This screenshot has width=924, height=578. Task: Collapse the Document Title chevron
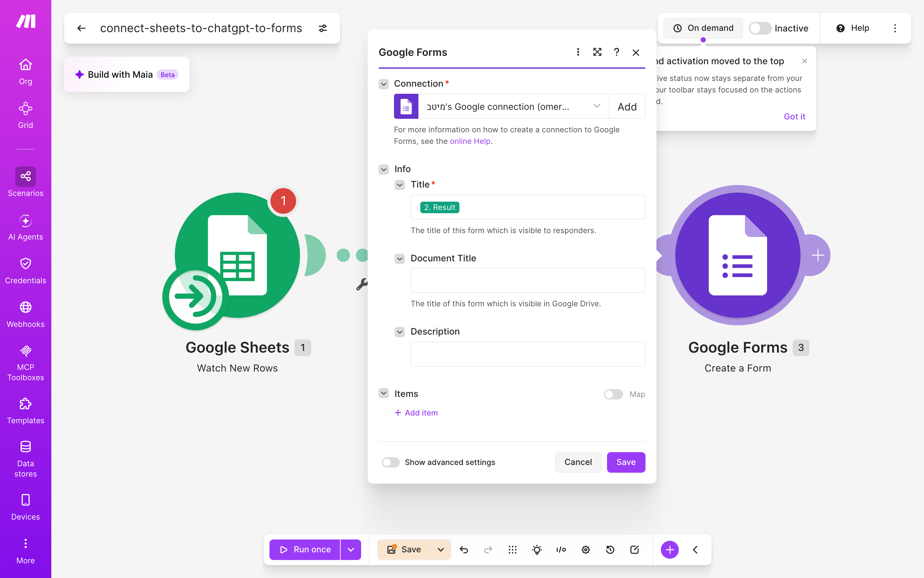[400, 258]
